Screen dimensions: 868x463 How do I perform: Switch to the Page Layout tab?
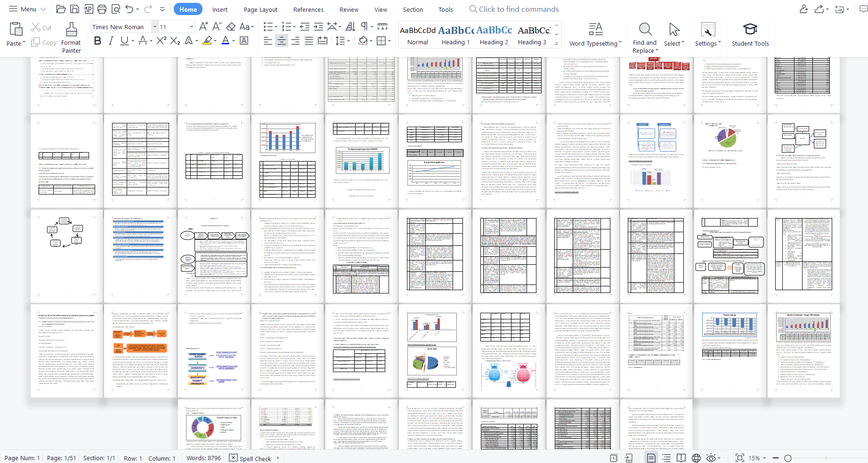click(260, 9)
